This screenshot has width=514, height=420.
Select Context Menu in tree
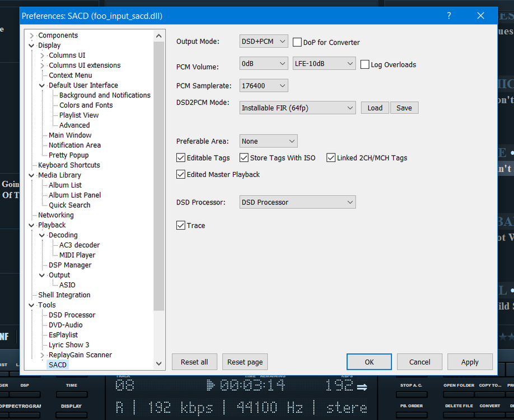coord(71,75)
